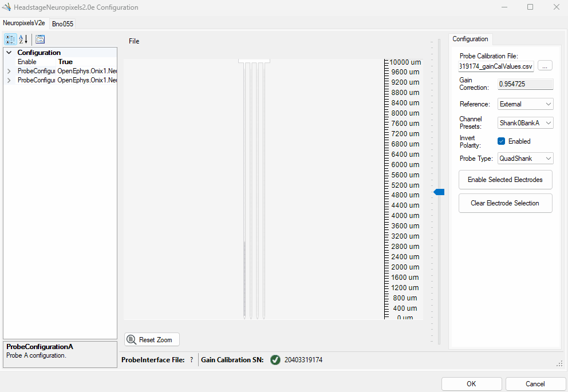Switch to the Bno055 tab
The image size is (568, 392).
pyautogui.click(x=62, y=24)
